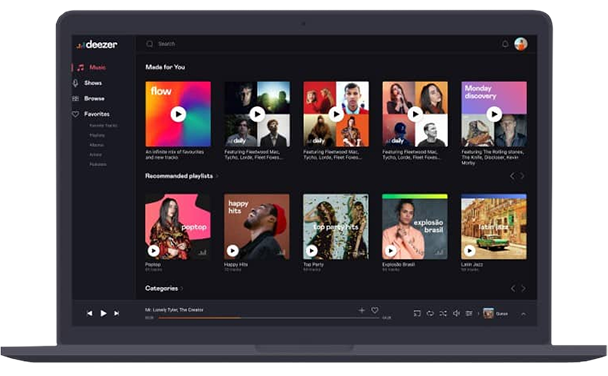Image resolution: width=608 pixels, height=376 pixels.
Task: Click the cast to device icon
Action: coord(417,313)
